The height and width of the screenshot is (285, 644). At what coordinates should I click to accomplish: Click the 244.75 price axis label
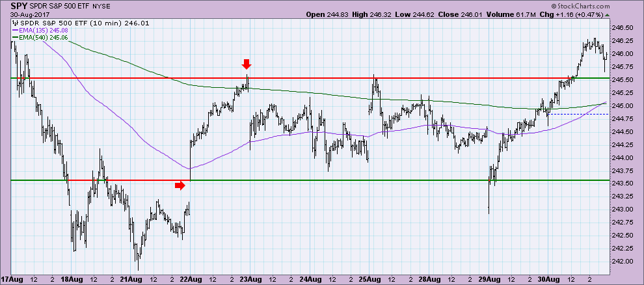click(x=621, y=118)
